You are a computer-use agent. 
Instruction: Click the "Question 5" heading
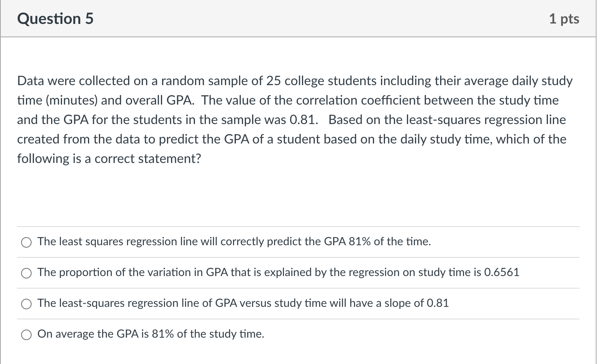55,19
